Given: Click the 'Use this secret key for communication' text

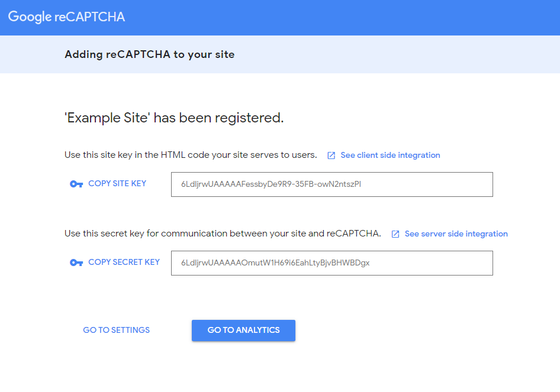Looking at the screenshot, I should tap(223, 234).
